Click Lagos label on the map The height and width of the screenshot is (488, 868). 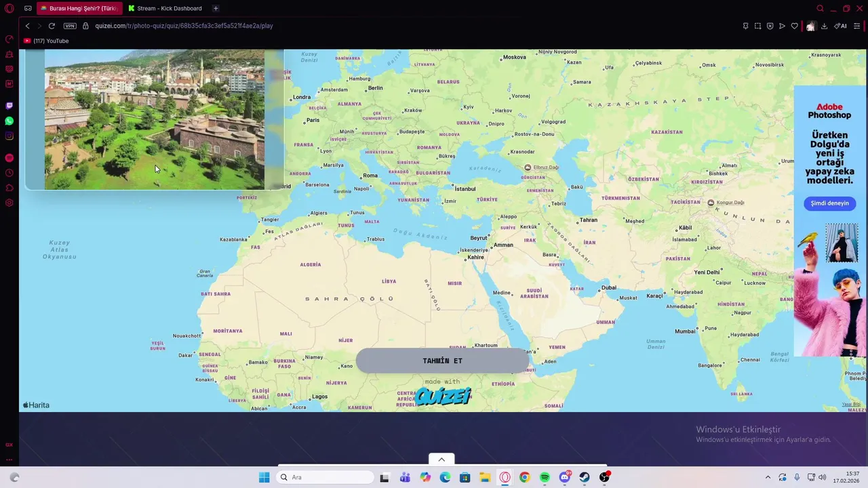(319, 396)
